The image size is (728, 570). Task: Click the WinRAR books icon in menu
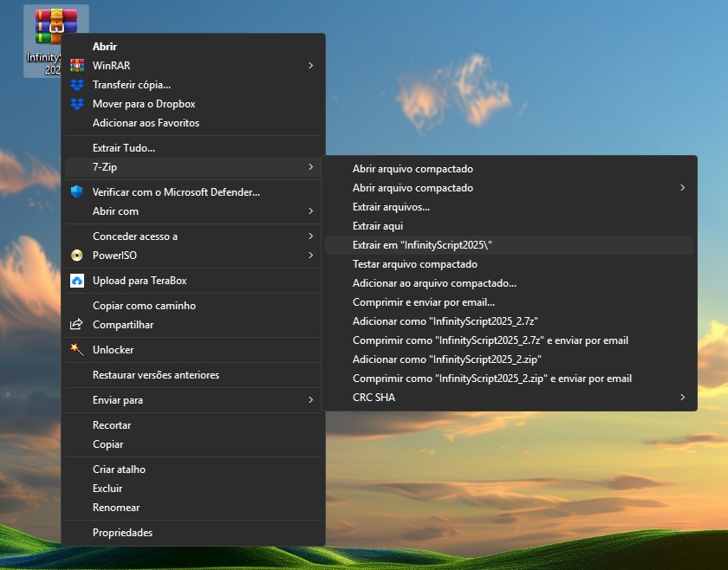77,66
